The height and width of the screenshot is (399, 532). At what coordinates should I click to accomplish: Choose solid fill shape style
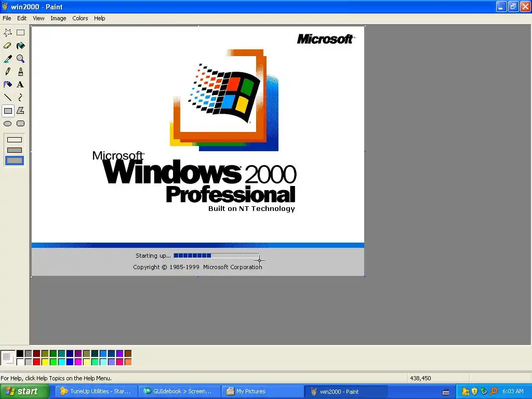[14, 161]
